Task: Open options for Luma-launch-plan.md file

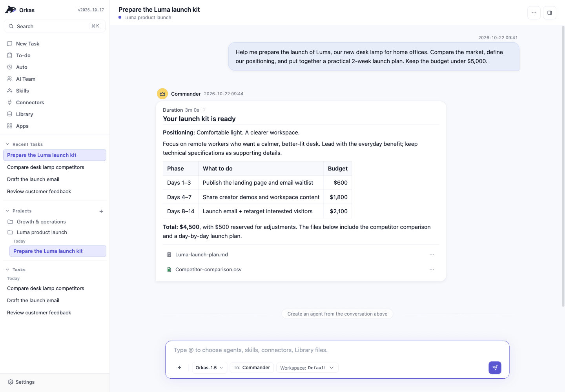Action: pos(432,255)
